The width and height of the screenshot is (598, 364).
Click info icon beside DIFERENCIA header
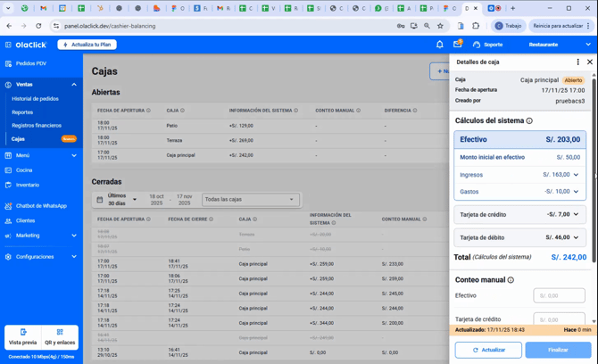tap(415, 111)
